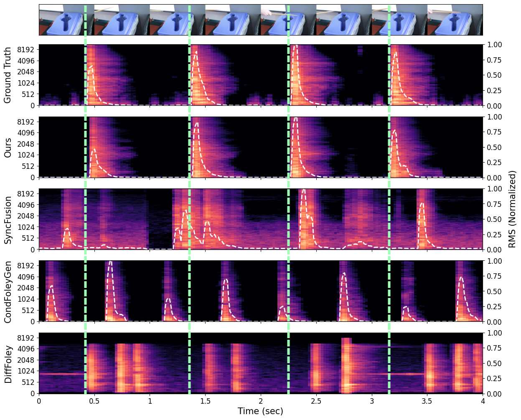The height and width of the screenshot is (420, 521).
Task: Click the green onset marker near 2.25 seconds
Action: [288, 199]
